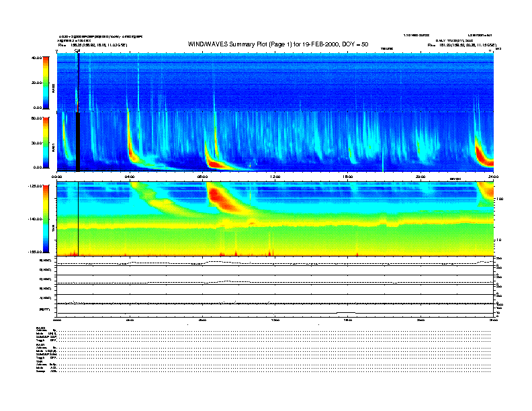Click the 16:00 tick below RAD1 spectrogram
532x411 pixels.
click(x=348, y=177)
